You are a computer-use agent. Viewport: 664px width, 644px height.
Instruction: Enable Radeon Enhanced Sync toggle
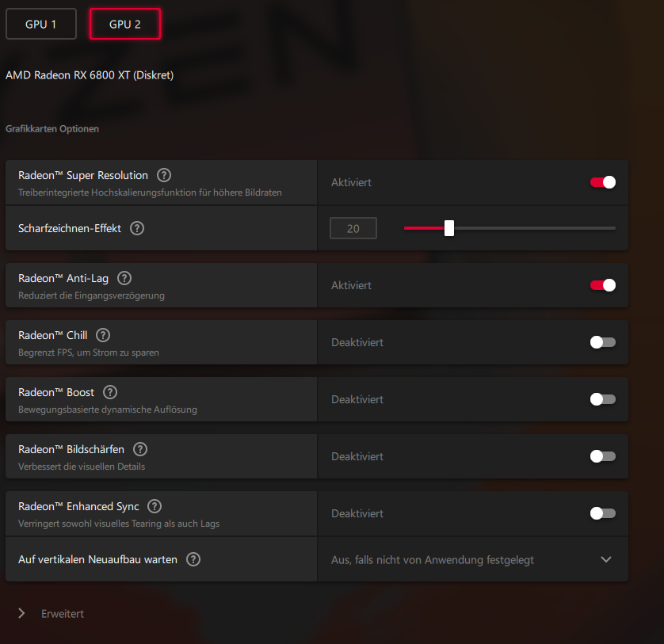coord(603,513)
